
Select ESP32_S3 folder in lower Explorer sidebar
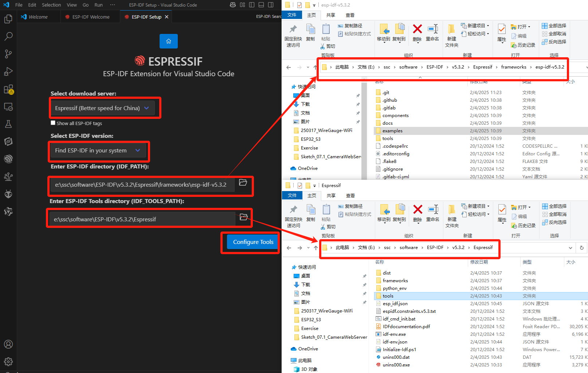(x=307, y=320)
